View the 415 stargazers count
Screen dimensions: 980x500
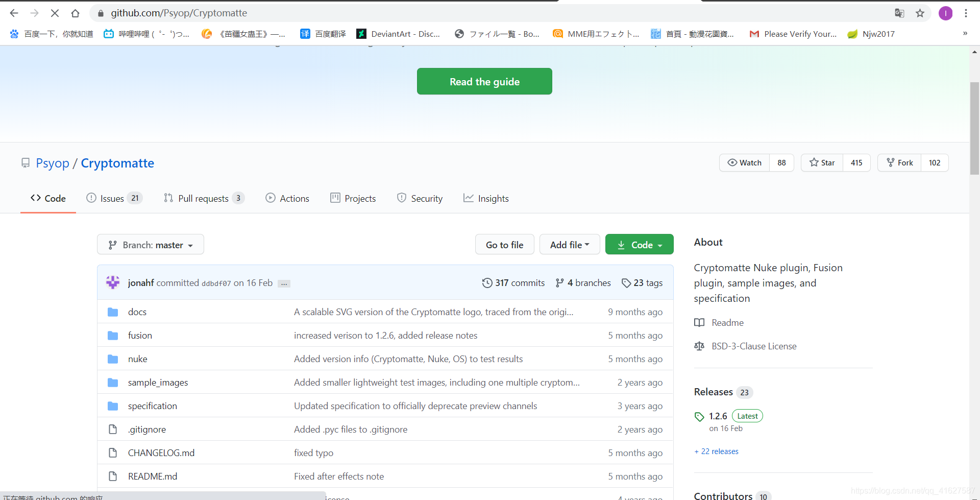click(x=856, y=162)
